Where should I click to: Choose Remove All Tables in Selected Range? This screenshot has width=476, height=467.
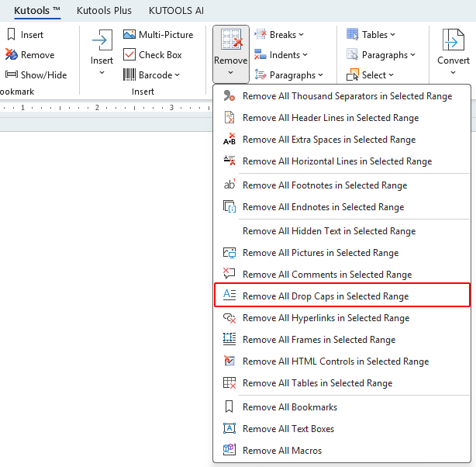pos(342,383)
